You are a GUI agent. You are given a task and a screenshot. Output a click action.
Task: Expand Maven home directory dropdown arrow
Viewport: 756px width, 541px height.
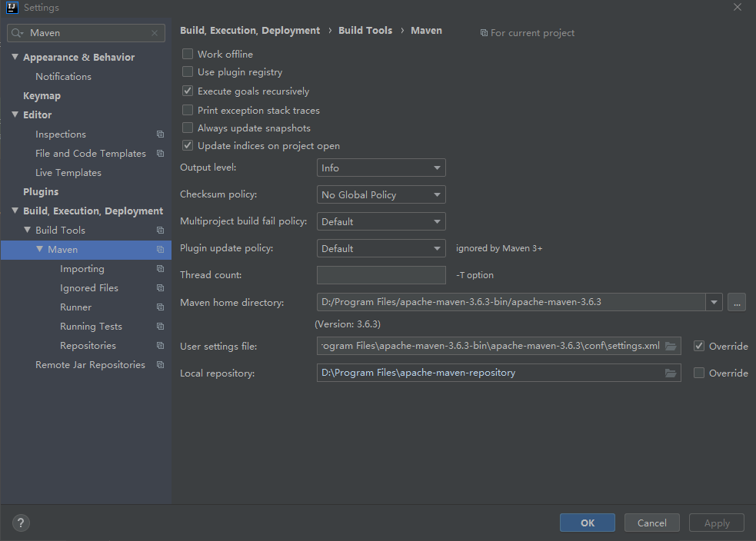[714, 303]
